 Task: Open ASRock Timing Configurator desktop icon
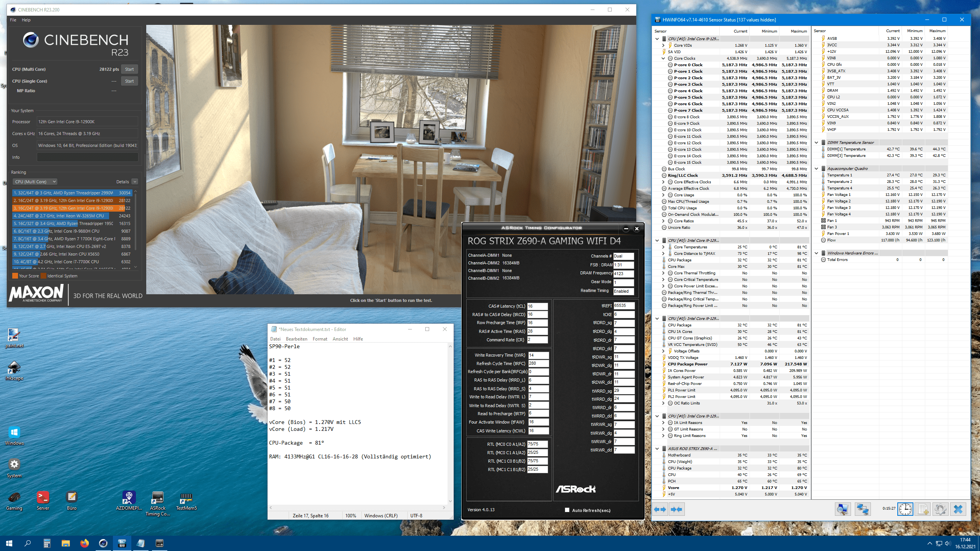tap(158, 503)
